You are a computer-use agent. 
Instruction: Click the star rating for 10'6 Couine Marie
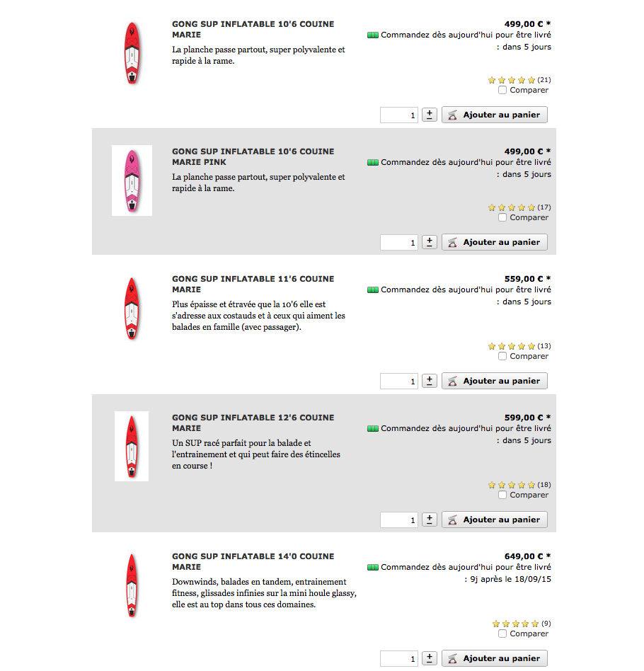pos(512,80)
